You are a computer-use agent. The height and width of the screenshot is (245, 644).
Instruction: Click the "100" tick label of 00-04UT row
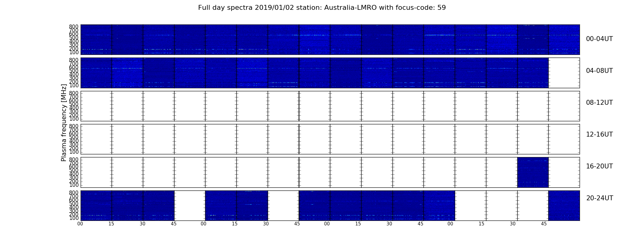(74, 53)
